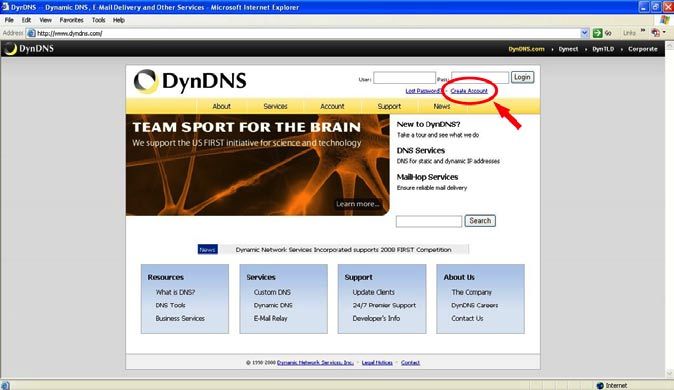Image resolution: width=674 pixels, height=390 pixels.
Task: Click The Company link
Action: (472, 292)
